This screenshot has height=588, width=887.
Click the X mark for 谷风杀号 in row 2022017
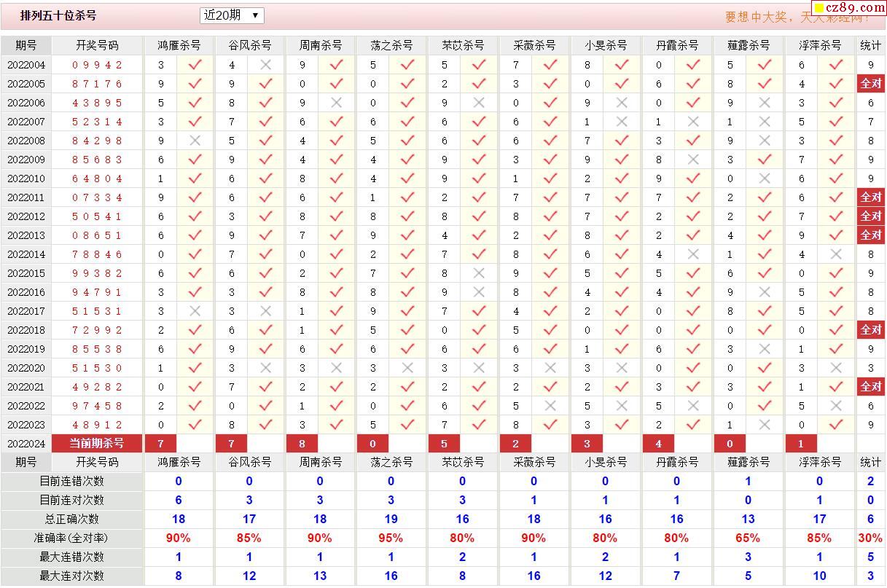point(266,311)
